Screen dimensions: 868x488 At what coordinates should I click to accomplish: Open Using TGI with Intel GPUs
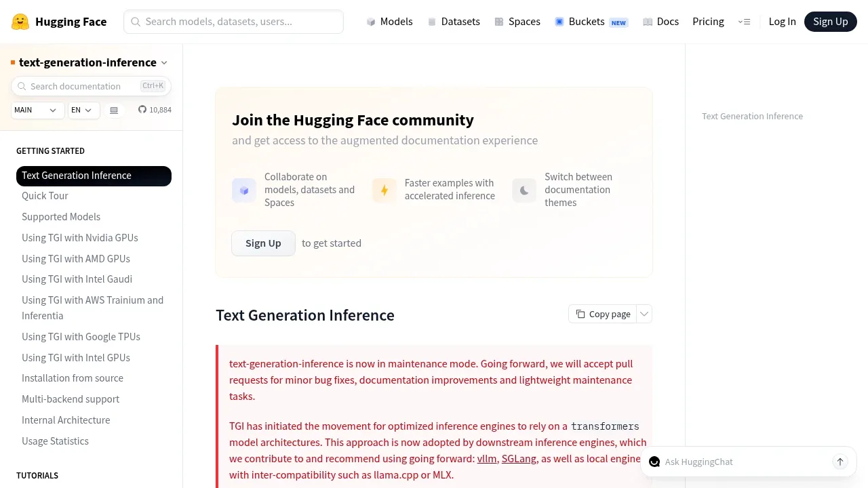(x=76, y=358)
